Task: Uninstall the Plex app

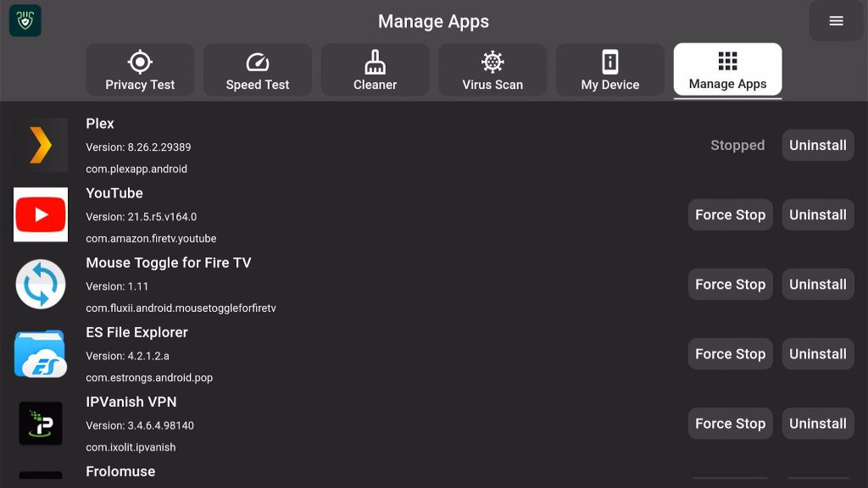Action: (818, 145)
